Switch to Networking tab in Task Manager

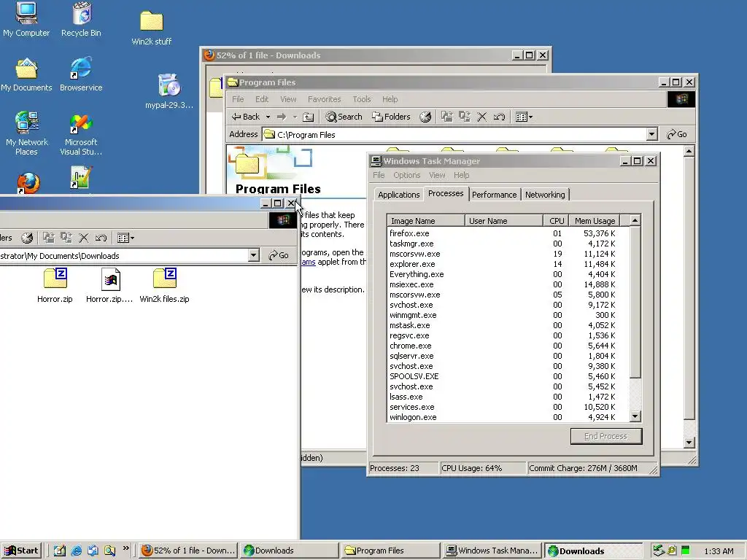coord(545,194)
